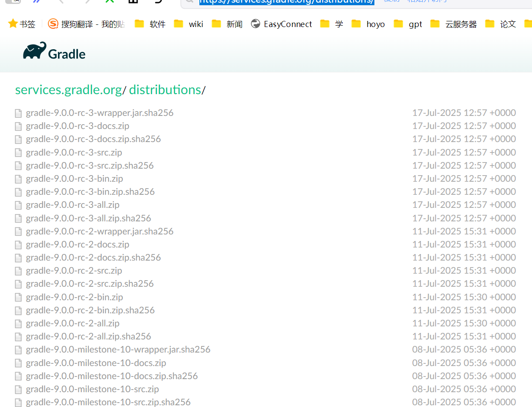
Task: Click file icon beside gradle-9.0.0-rc-3-bin.zip.sha256
Action: pos(18,192)
